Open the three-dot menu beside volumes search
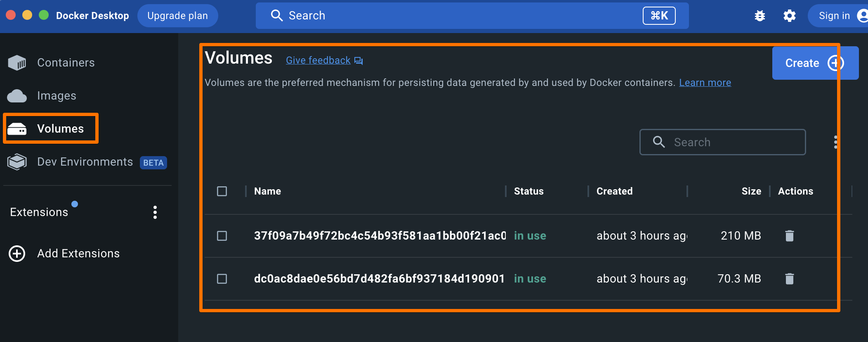 pyautogui.click(x=835, y=142)
